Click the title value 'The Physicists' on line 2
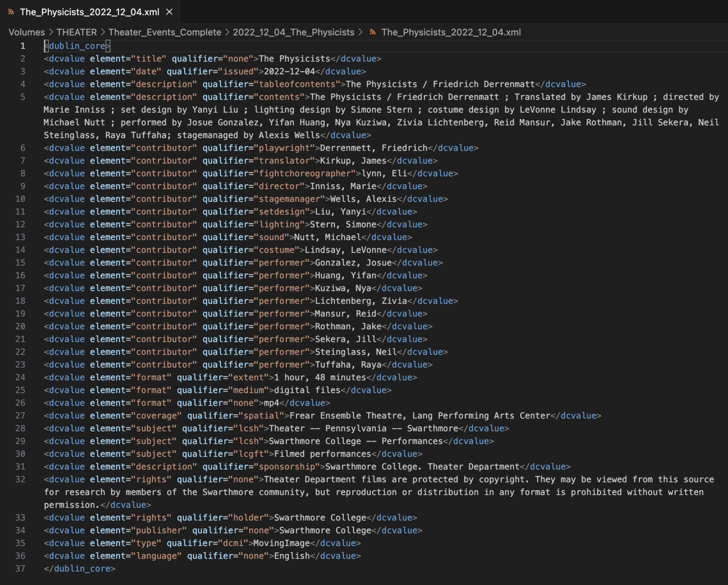The width and height of the screenshot is (728, 585). [295, 58]
